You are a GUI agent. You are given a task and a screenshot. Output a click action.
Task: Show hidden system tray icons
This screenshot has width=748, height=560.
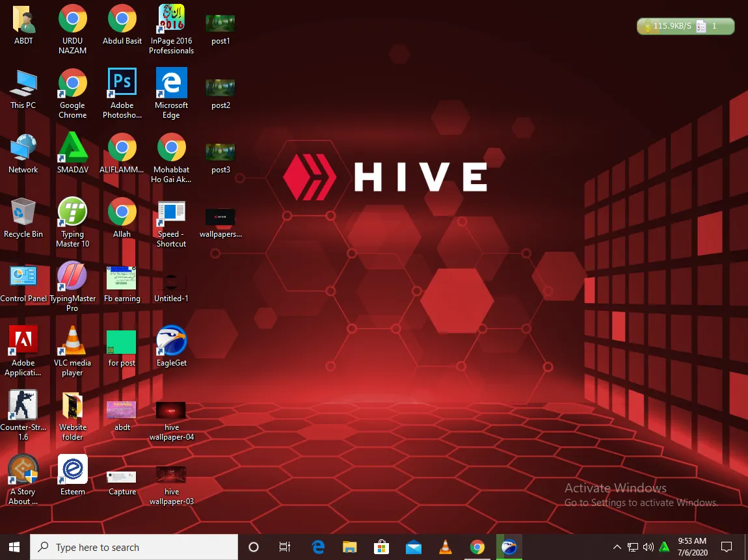(x=617, y=547)
